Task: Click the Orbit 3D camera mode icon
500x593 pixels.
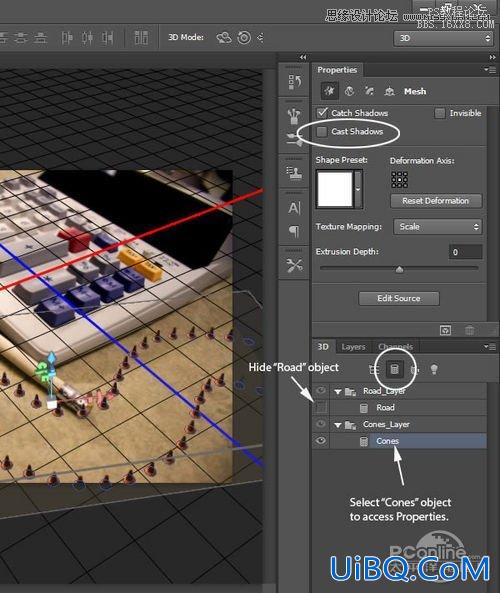Action: click(224, 38)
